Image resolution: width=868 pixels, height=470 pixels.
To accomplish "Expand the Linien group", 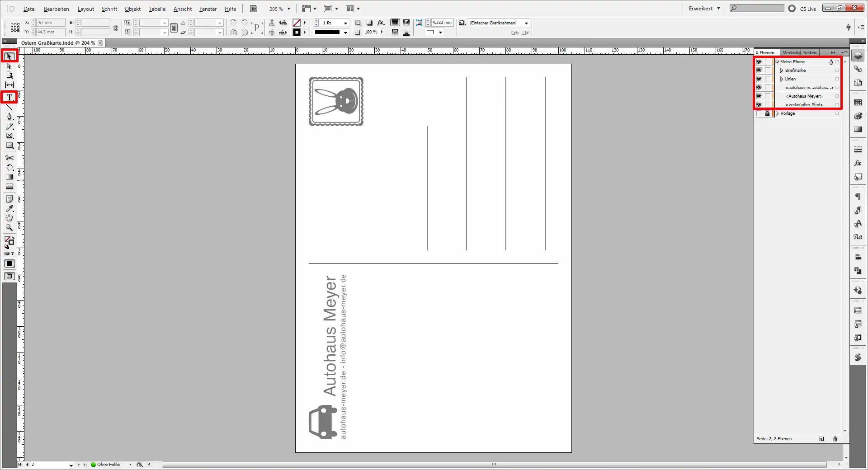I will coord(781,79).
